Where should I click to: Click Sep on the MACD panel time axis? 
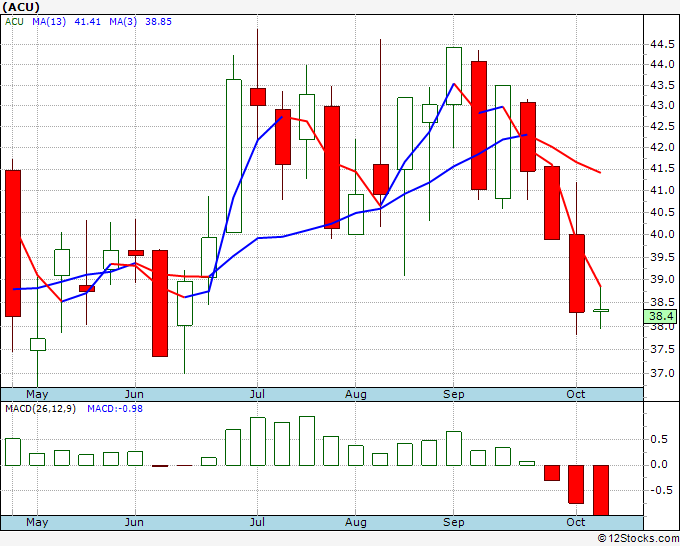tap(454, 523)
